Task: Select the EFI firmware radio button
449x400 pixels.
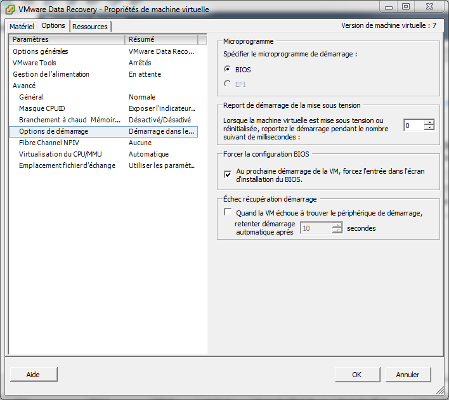Action: pyautogui.click(x=227, y=83)
